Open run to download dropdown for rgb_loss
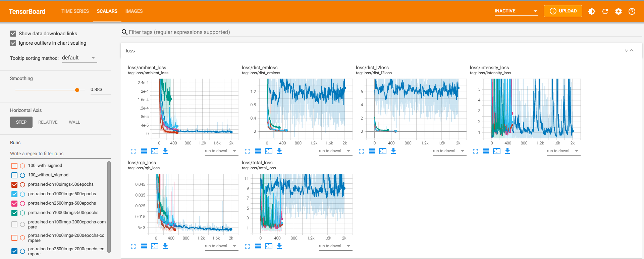Viewport: 644px width, 259px height. [221, 246]
